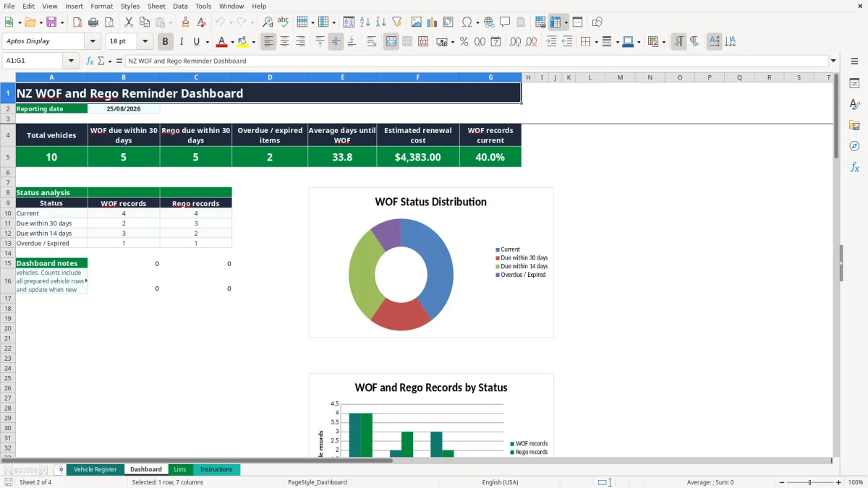Run the Spelling check icon
The image size is (868, 488).
(284, 22)
